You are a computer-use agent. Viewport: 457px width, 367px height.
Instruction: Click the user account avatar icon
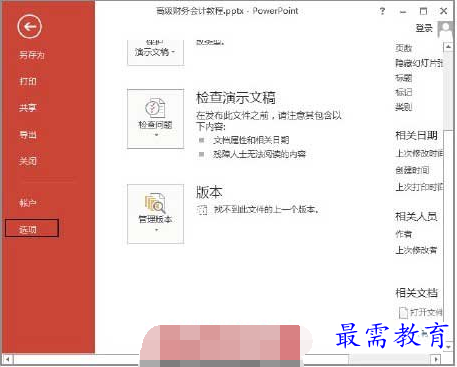(446, 30)
